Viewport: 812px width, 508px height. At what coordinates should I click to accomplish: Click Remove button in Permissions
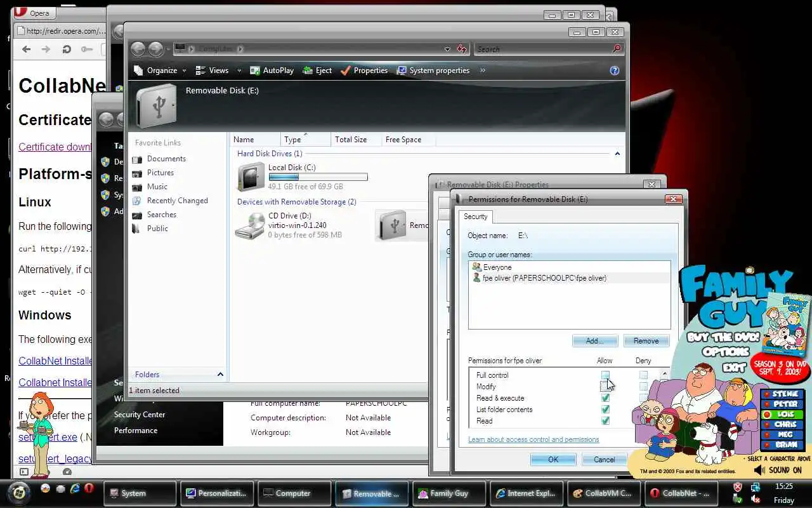[x=646, y=341]
